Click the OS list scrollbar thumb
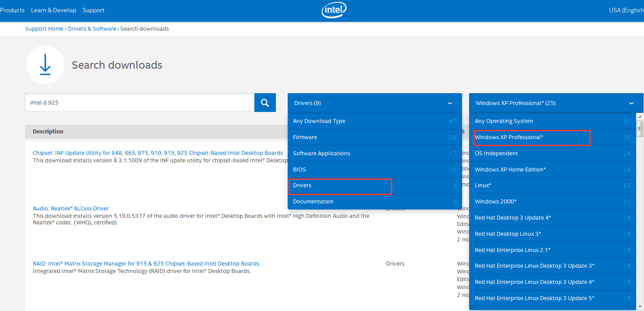Viewport: 644px width, 311px height. pos(640,129)
